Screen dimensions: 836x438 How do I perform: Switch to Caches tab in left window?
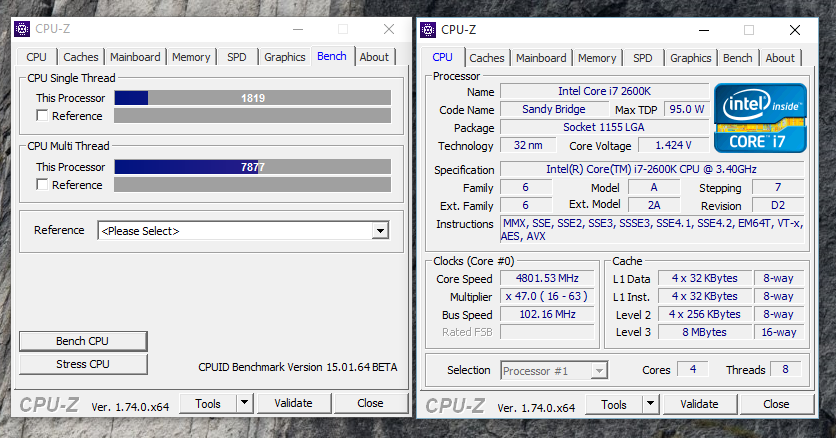point(81,57)
